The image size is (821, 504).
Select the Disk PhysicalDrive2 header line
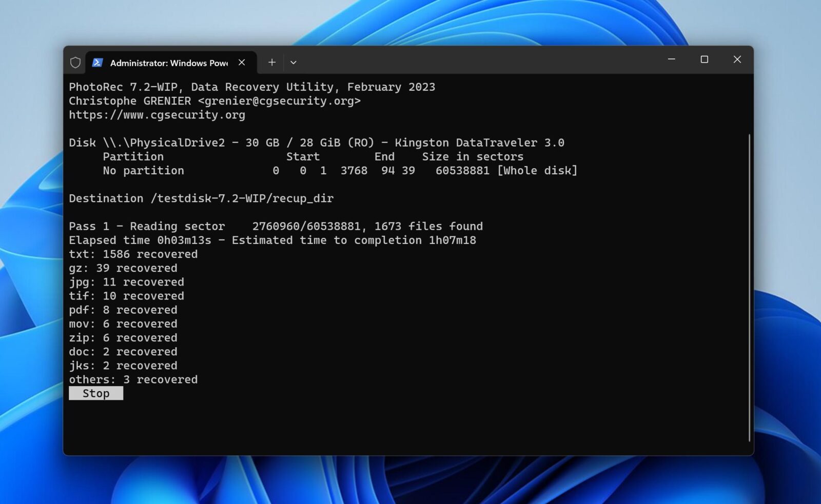pos(316,143)
